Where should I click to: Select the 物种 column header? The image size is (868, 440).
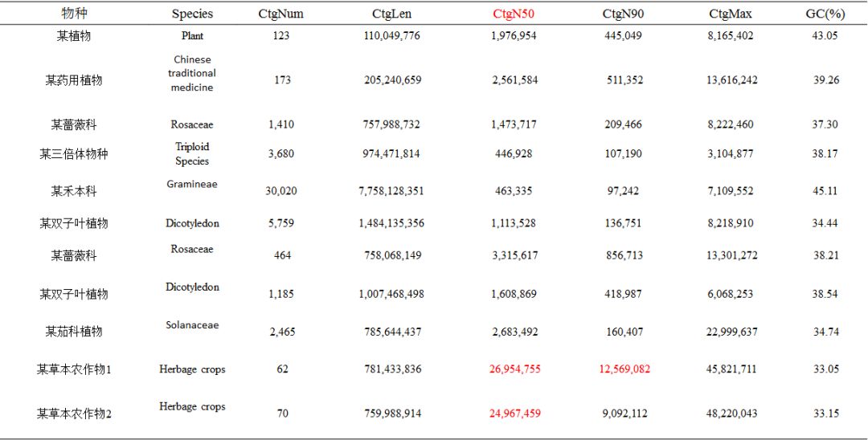click(74, 13)
